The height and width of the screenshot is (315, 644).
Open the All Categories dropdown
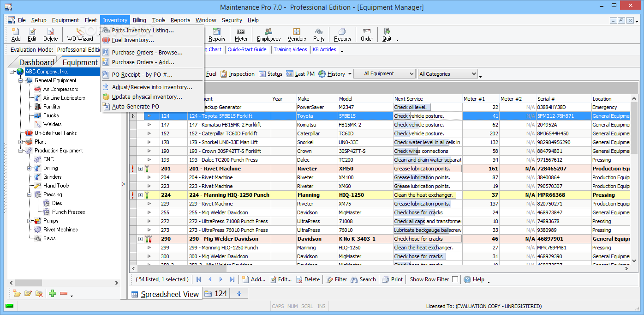coord(447,74)
